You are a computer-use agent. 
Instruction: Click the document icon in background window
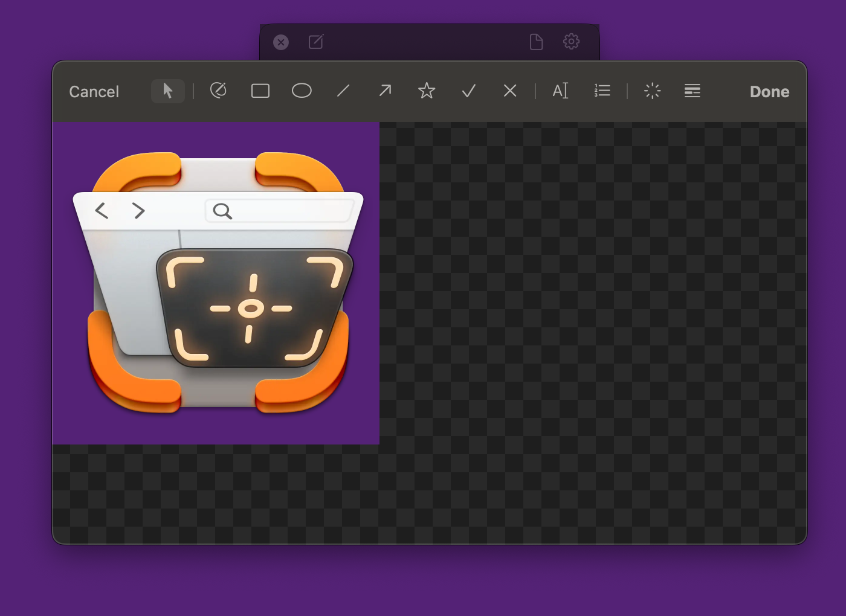click(x=536, y=42)
